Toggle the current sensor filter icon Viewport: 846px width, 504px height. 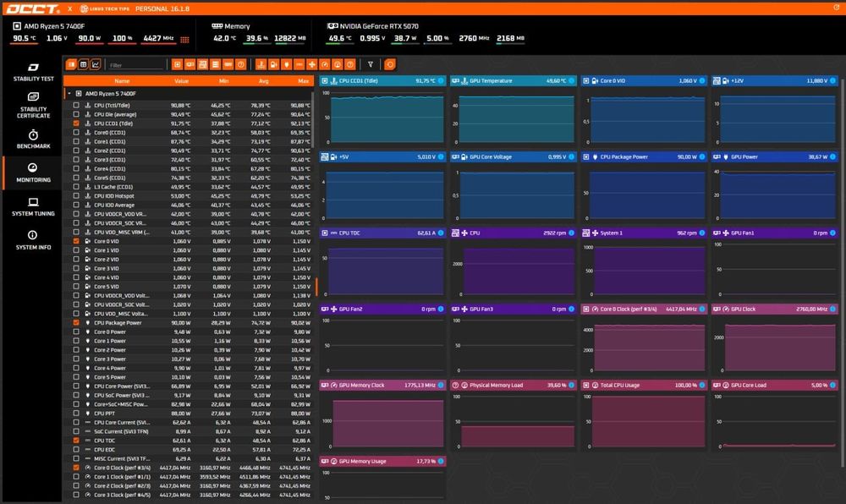click(299, 64)
